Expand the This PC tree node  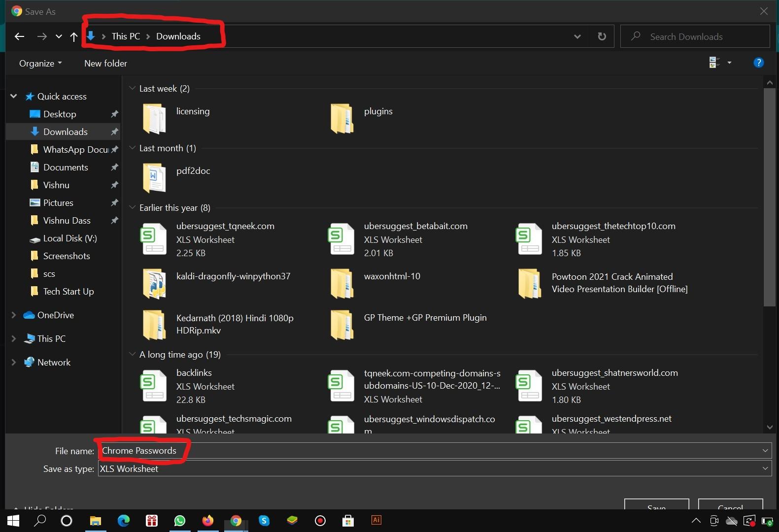click(14, 338)
